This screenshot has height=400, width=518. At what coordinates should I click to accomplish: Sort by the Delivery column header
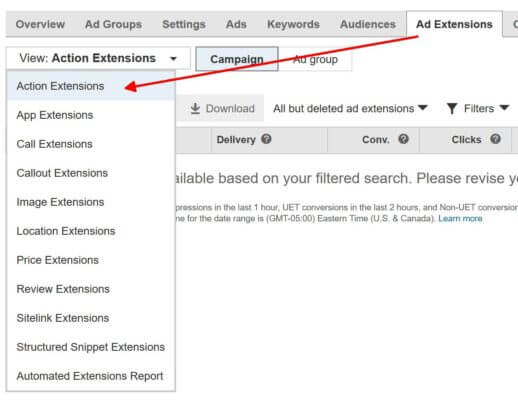click(x=236, y=140)
